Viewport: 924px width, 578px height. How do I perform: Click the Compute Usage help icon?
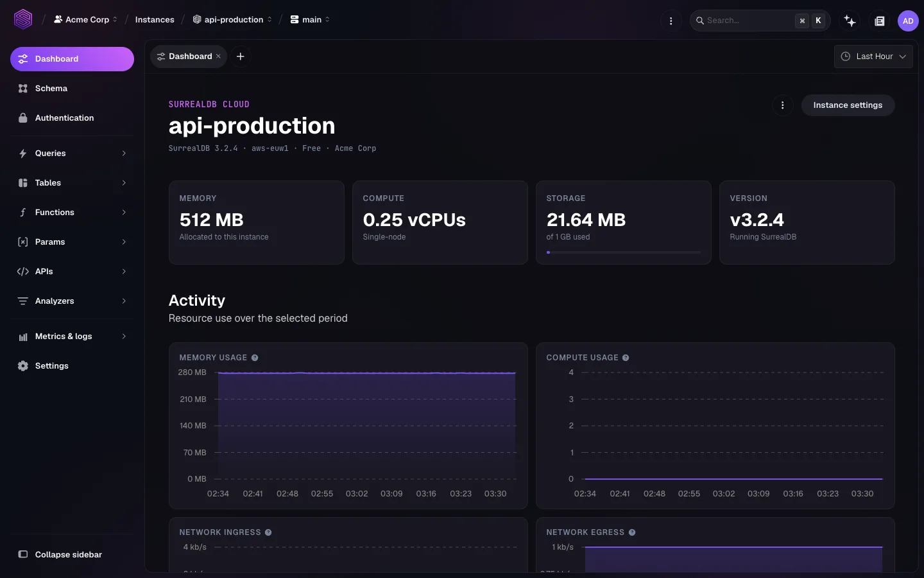point(626,358)
